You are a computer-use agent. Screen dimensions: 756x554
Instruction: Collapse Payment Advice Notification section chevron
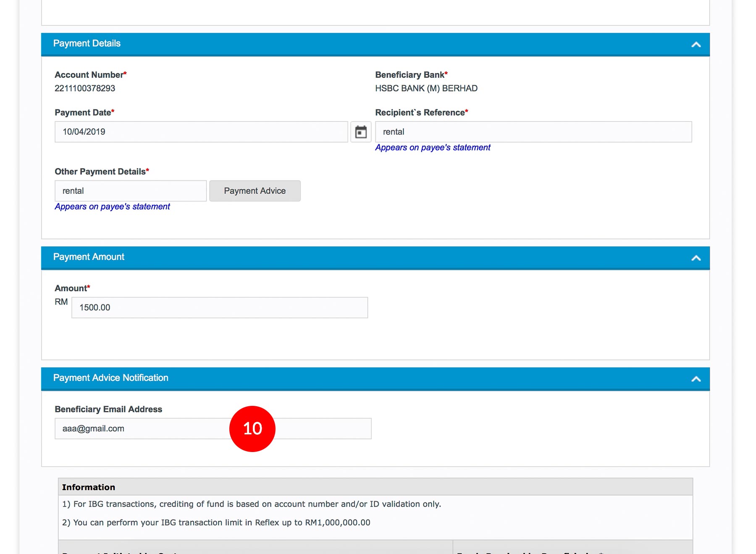click(696, 379)
